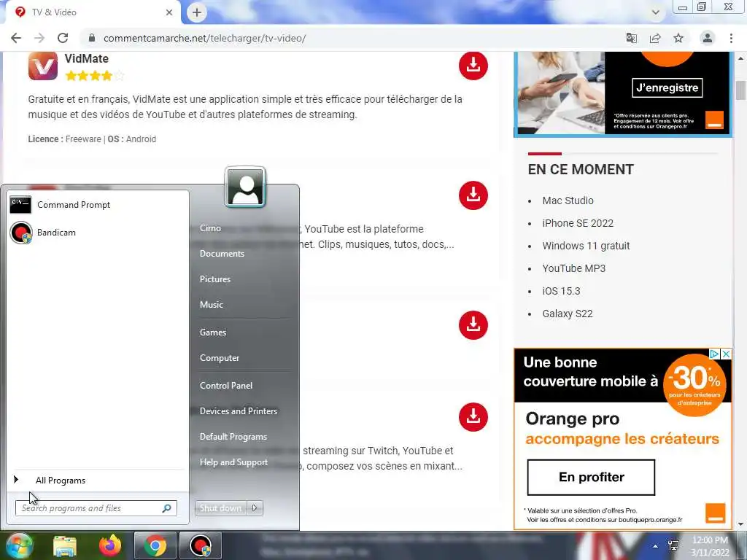Open the Chrome profile icon

click(708, 38)
